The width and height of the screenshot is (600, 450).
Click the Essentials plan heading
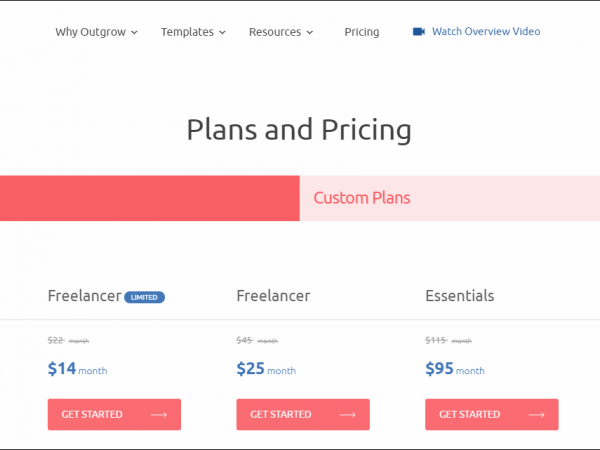(x=459, y=296)
